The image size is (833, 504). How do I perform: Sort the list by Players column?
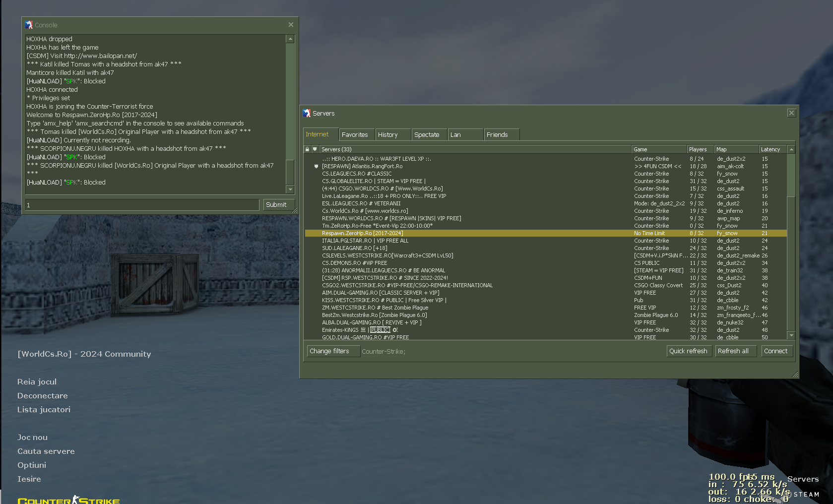click(701, 149)
